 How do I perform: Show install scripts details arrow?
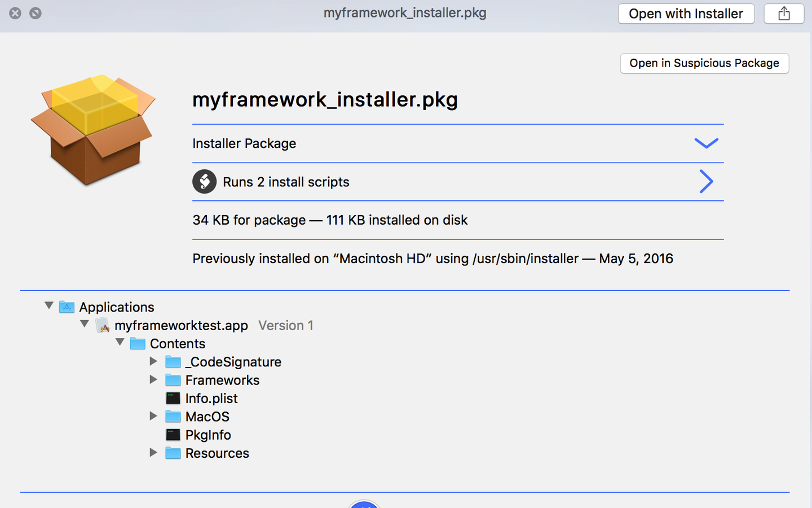pos(706,182)
